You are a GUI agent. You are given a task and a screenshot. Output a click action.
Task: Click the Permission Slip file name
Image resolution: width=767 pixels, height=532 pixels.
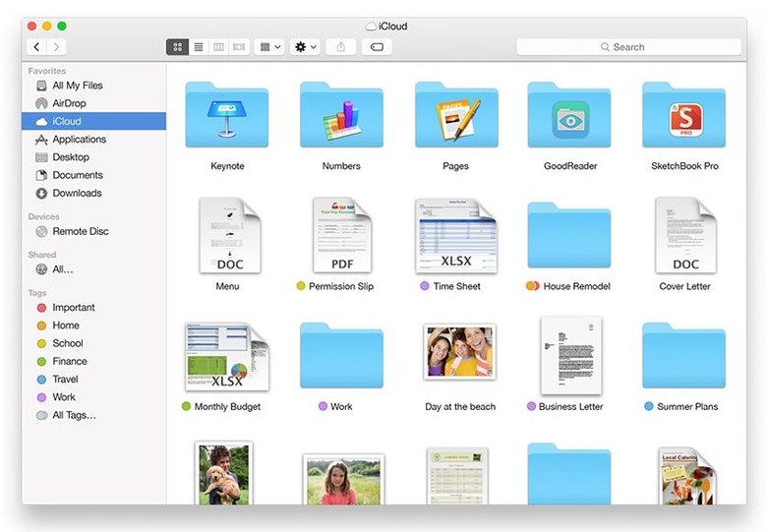341,286
